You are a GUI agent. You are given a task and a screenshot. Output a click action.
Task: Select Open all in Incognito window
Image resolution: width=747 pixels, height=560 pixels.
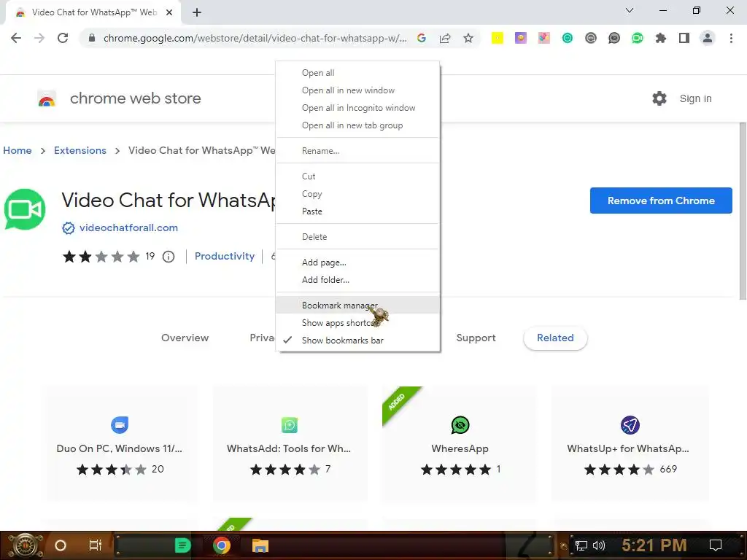pos(357,108)
